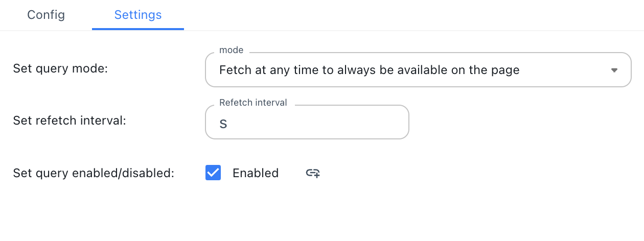This screenshot has height=241, width=644.
Task: Switch to the Config tab
Action: 46,15
